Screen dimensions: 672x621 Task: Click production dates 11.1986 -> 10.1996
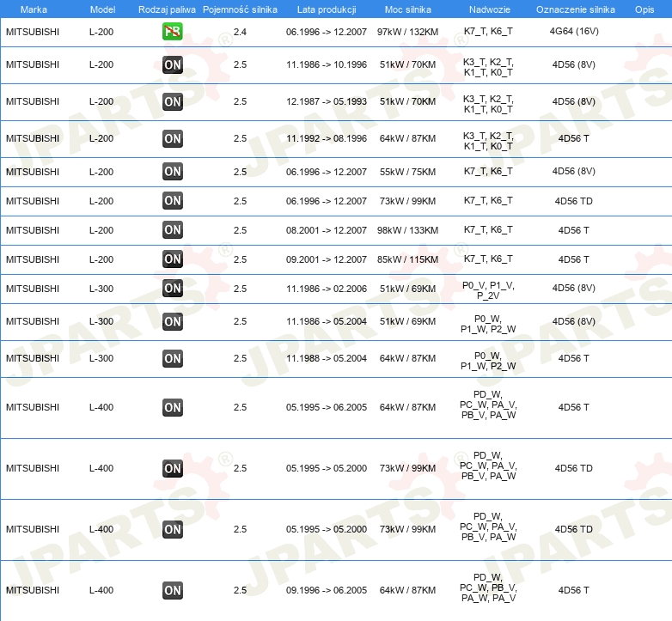click(327, 64)
